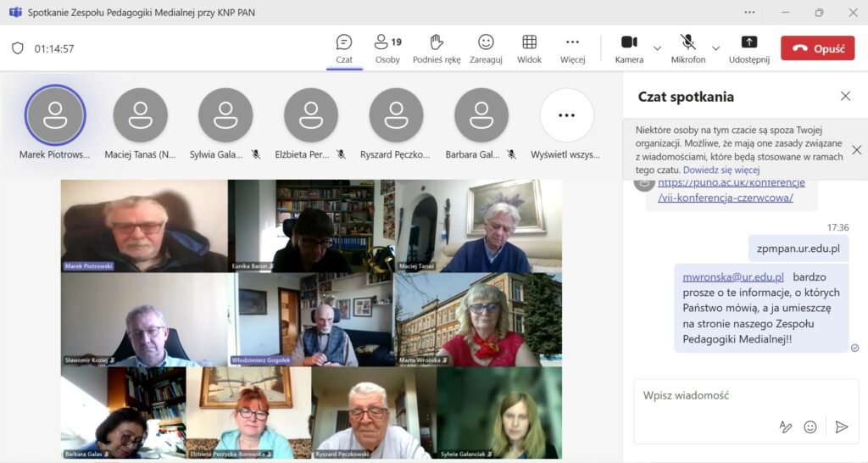The width and height of the screenshot is (868, 463).
Task: Select Ryszard Pęczkowski video tile
Action: pos(374,413)
